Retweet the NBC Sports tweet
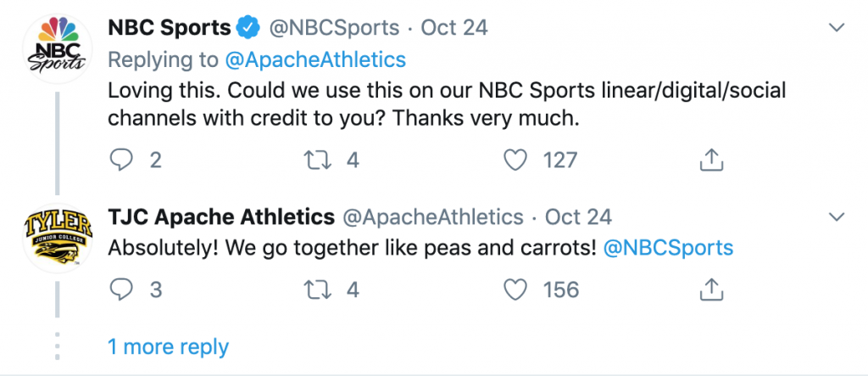The image size is (868, 376). (318, 160)
